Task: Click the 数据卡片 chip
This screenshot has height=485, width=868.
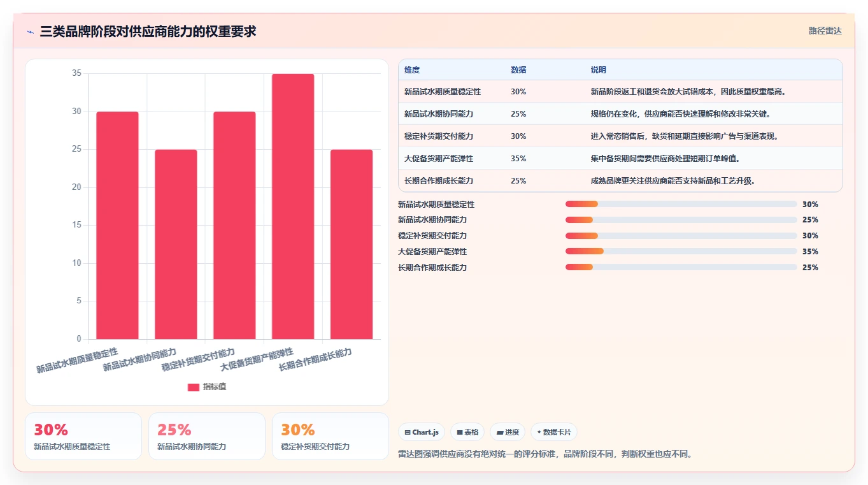Action: click(554, 432)
